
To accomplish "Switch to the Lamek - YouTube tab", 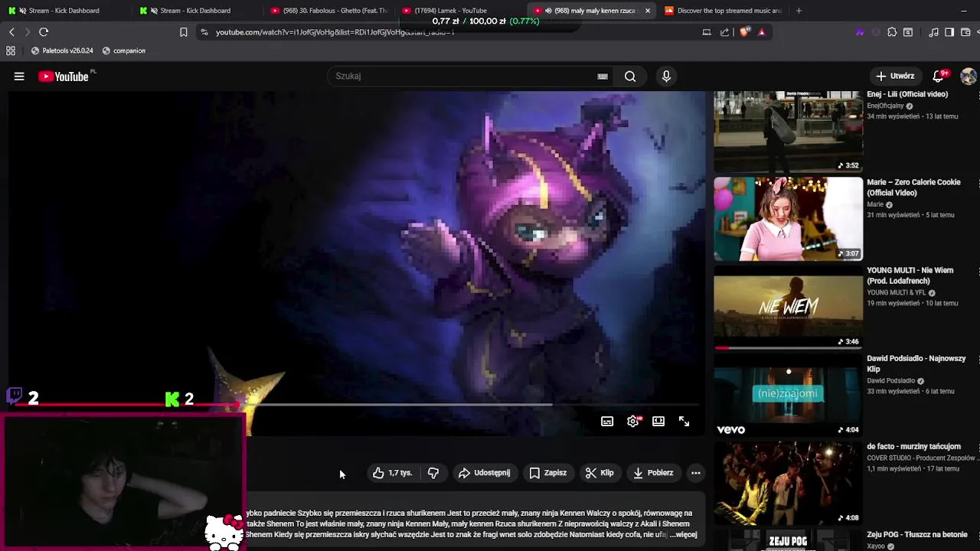I will click(461, 11).
